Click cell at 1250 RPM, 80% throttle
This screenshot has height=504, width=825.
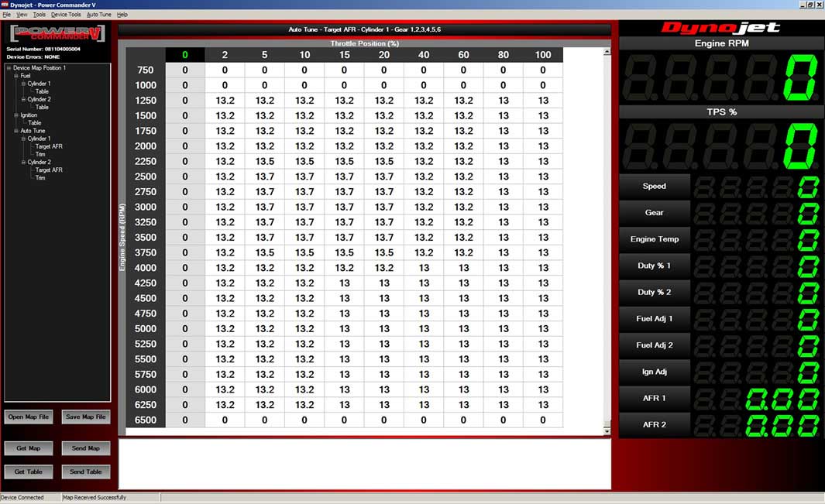[x=504, y=101]
